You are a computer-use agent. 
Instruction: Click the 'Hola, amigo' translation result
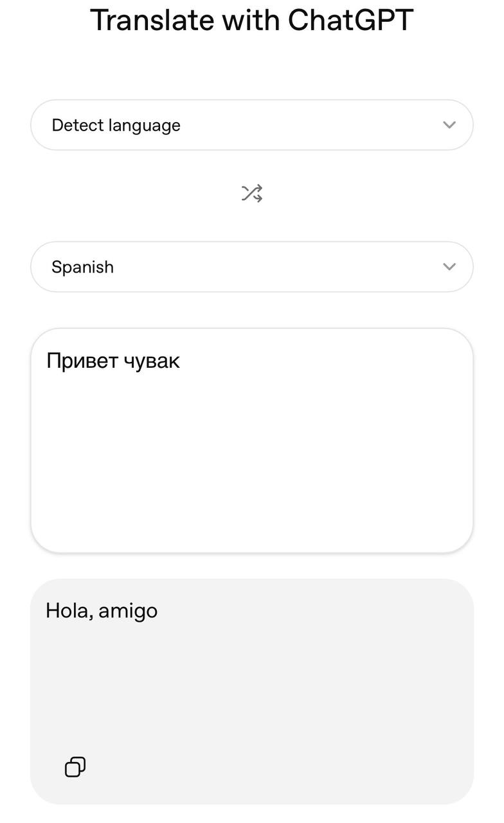click(x=102, y=610)
